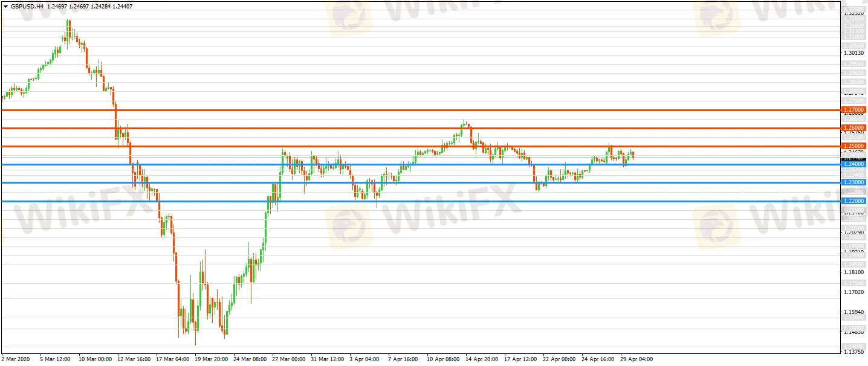Screen dimensions: 868x366
Task: Click the 10 Mar 00:00 time label
Action: click(x=94, y=359)
